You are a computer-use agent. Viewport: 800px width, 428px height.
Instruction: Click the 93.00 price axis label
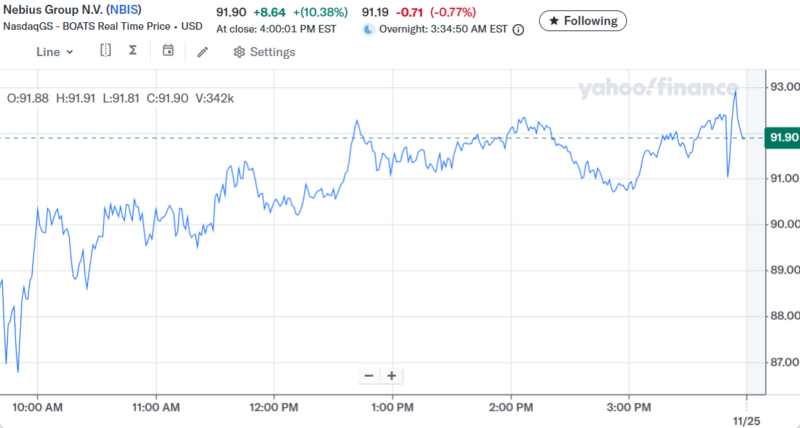tap(782, 87)
